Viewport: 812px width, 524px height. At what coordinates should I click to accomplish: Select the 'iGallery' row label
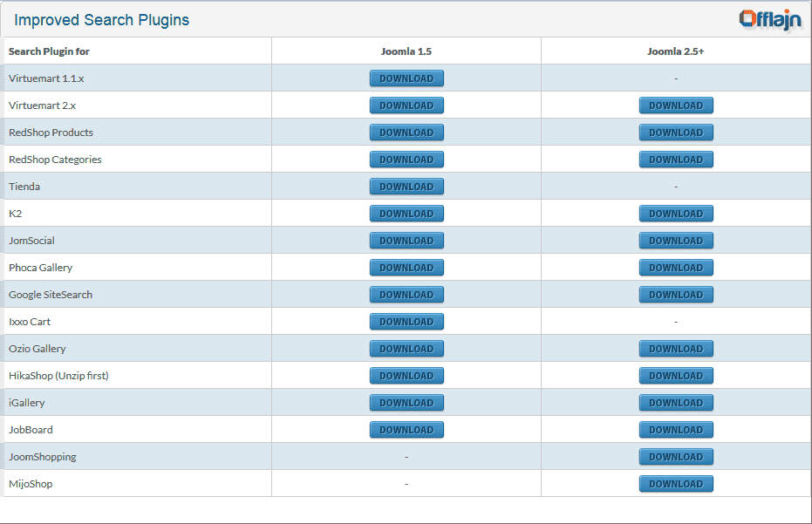(26, 403)
